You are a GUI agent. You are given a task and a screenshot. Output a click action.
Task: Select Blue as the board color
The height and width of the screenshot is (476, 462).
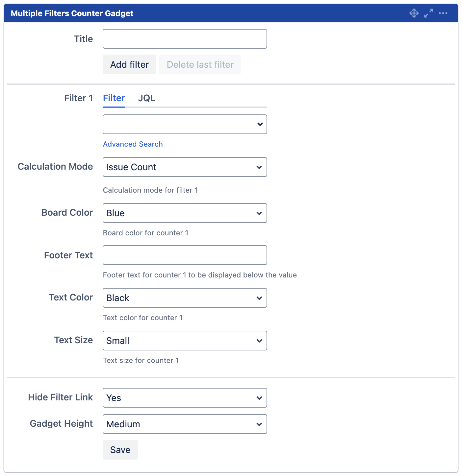185,213
